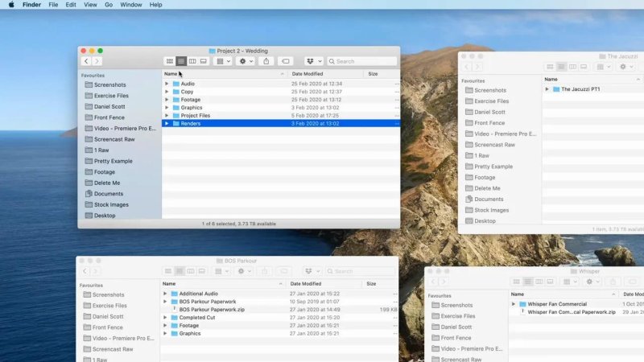
Task: Expand BOS Parkour Paperwork folder
Action: [x=165, y=302]
